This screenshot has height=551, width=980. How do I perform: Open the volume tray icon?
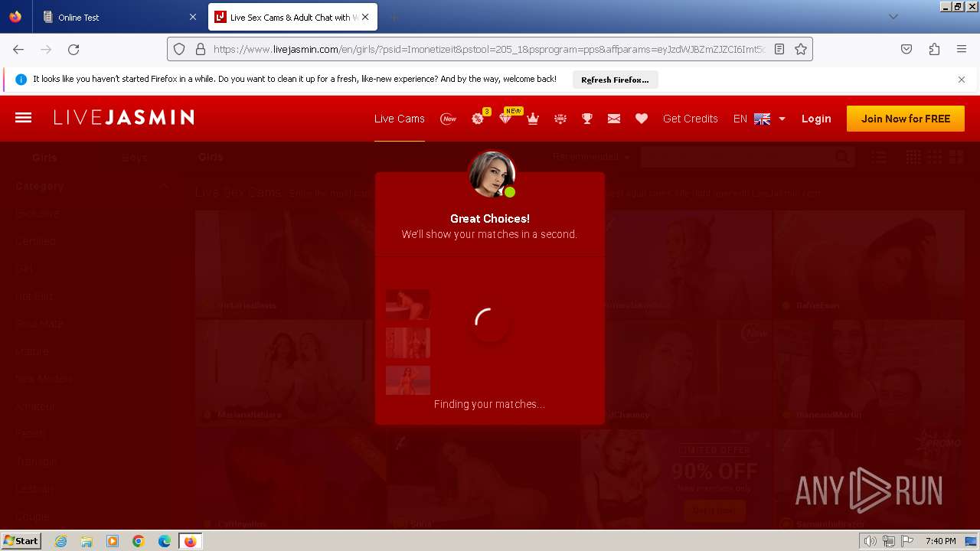tap(870, 541)
